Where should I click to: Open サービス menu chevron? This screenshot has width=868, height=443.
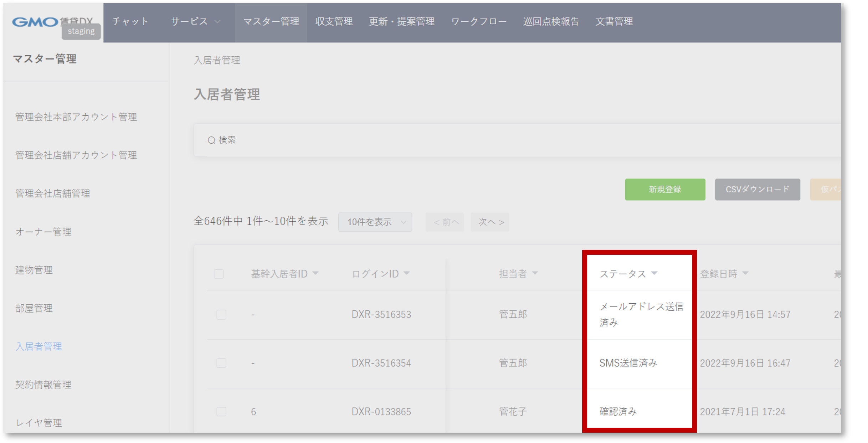coord(217,22)
